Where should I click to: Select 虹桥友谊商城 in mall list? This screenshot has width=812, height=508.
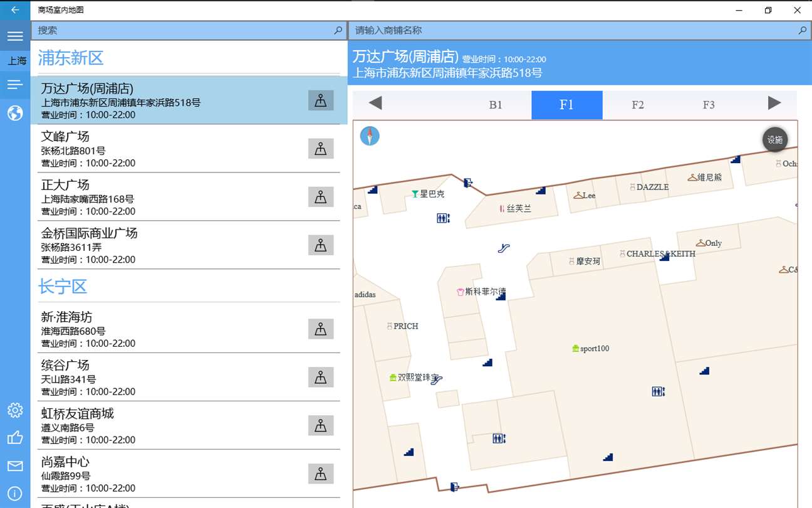click(189, 426)
